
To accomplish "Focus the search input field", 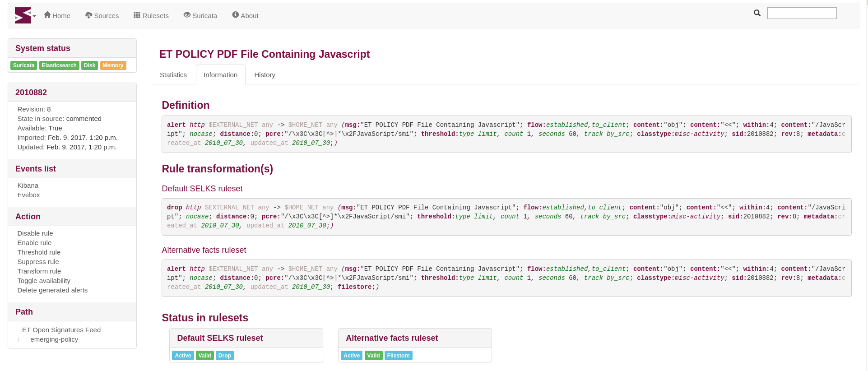I will [802, 13].
